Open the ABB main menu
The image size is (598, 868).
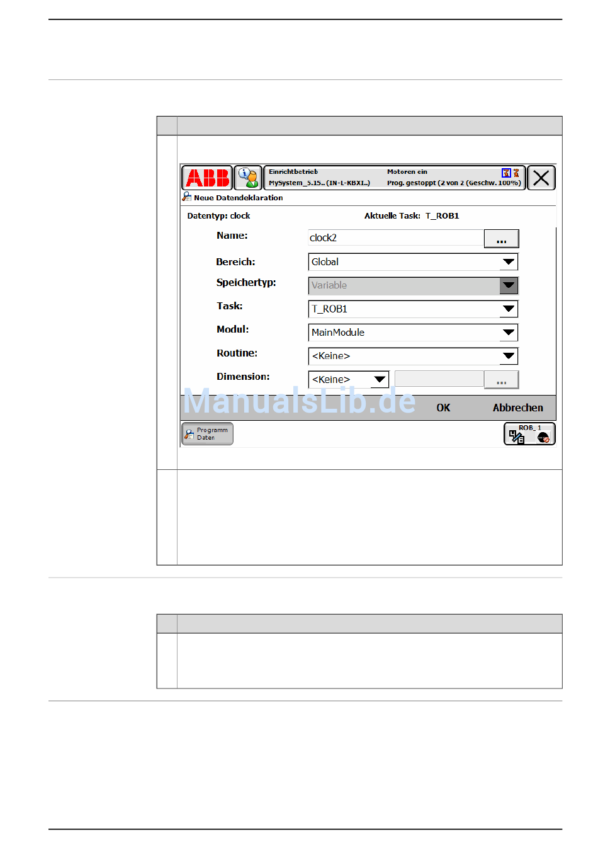click(x=207, y=178)
